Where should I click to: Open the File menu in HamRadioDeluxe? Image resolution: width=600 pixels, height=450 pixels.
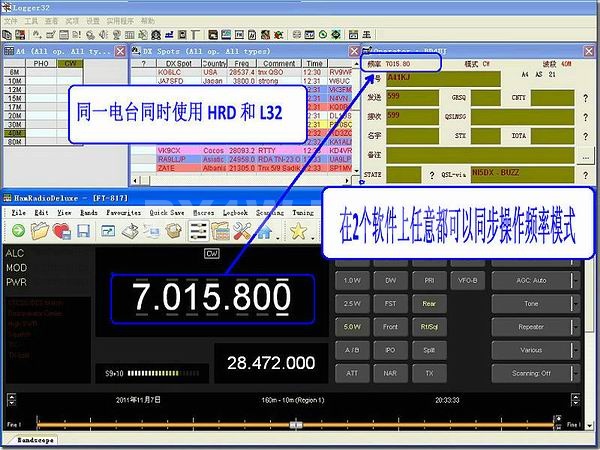18,212
